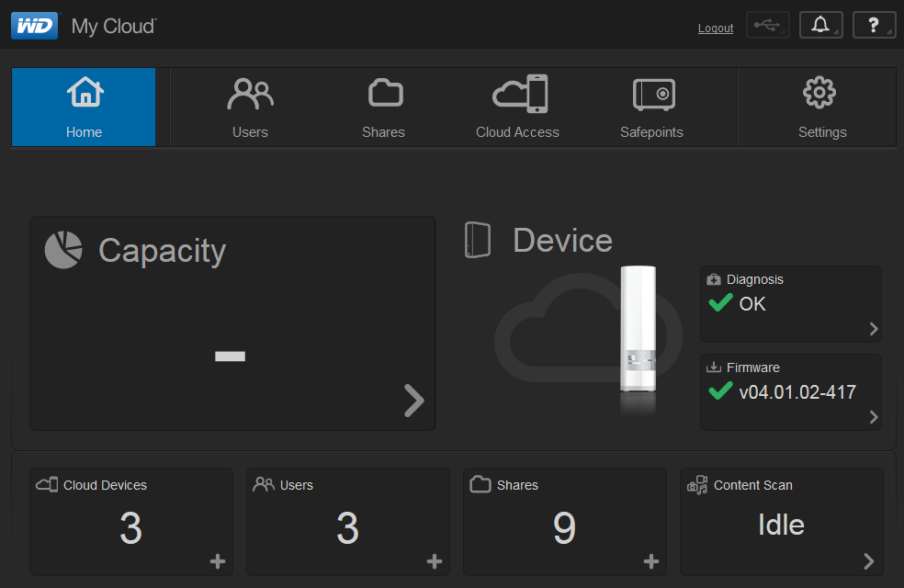Click the Shares count 9
Image resolution: width=904 pixels, height=588 pixels.
(x=564, y=528)
